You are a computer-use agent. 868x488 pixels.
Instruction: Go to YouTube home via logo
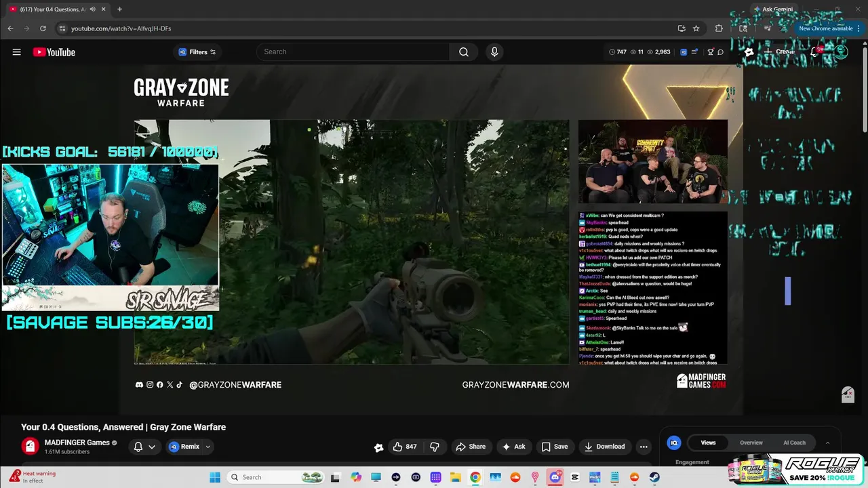click(x=54, y=52)
